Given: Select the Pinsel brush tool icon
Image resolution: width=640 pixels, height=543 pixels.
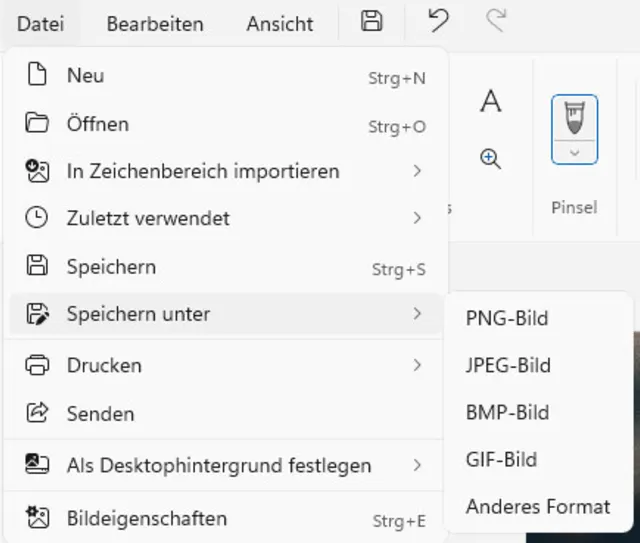Looking at the screenshot, I should [x=574, y=118].
